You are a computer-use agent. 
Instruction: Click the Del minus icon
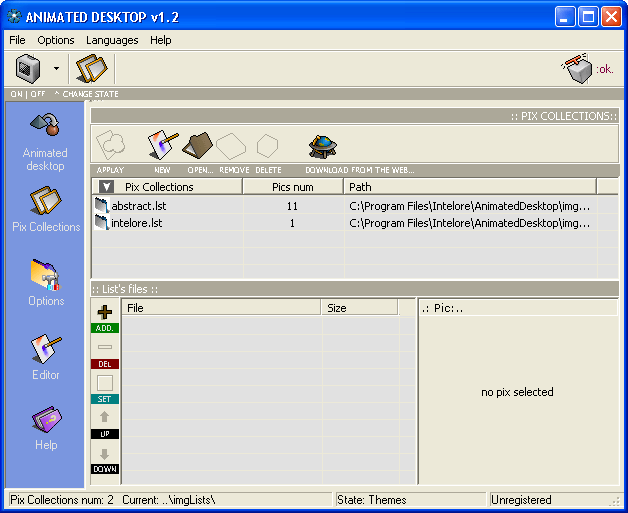[105, 347]
